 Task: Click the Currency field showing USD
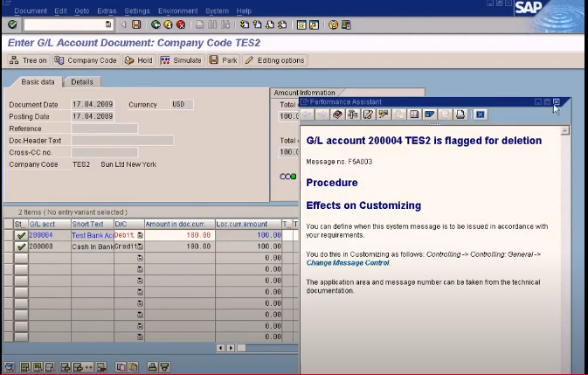(x=182, y=104)
